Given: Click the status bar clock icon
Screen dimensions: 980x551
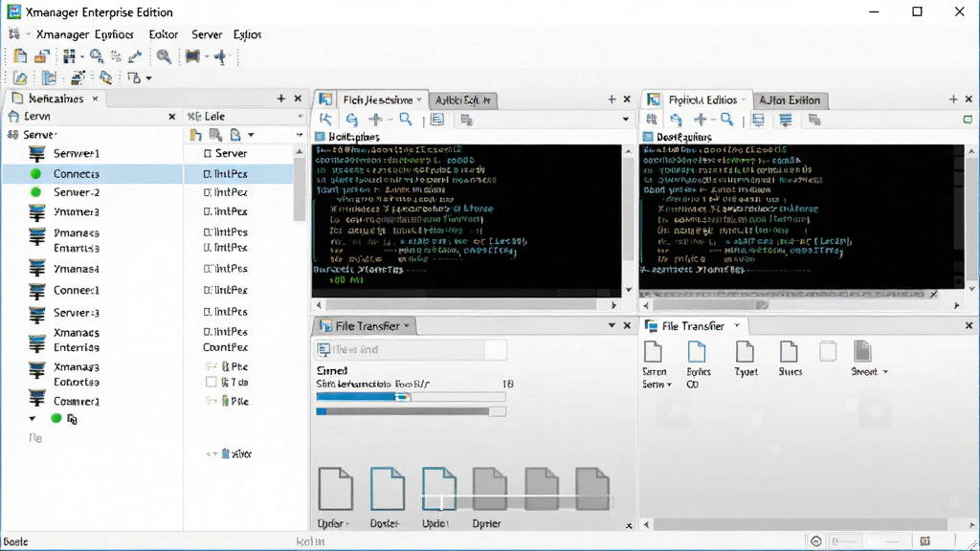Looking at the screenshot, I should [x=815, y=541].
